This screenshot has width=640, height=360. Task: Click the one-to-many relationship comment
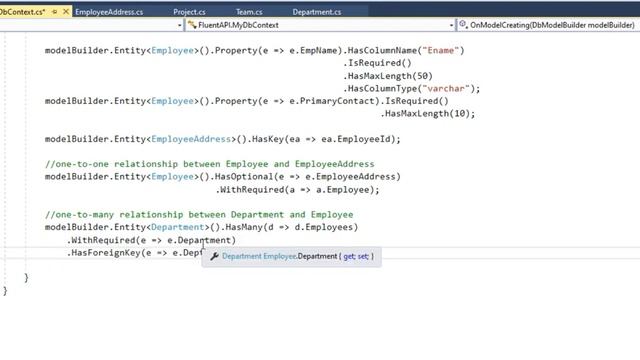[x=199, y=215]
